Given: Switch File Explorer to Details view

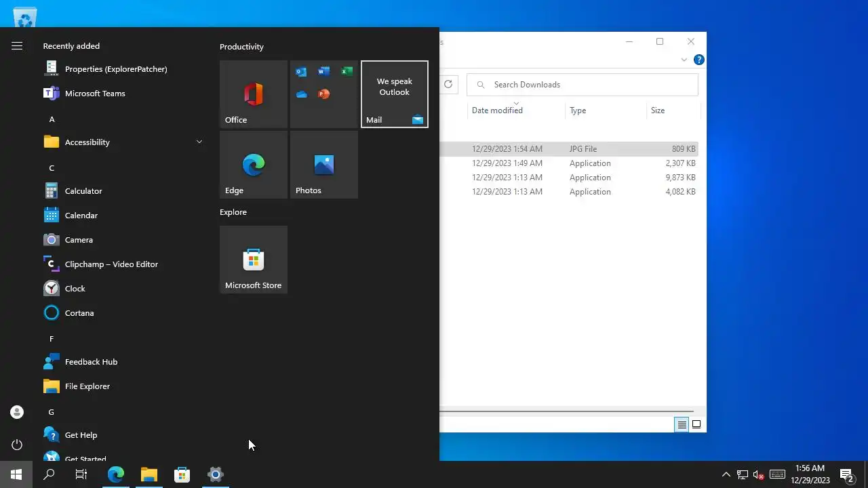Looking at the screenshot, I should pyautogui.click(x=682, y=425).
